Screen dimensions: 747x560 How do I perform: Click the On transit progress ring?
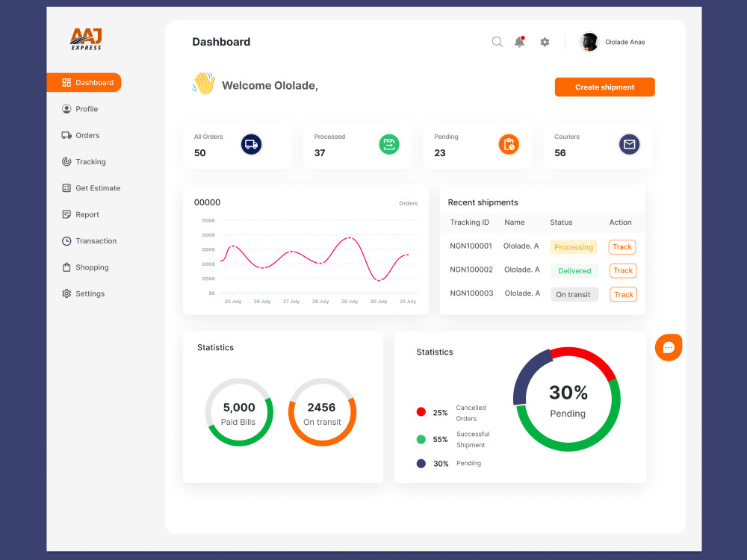click(323, 412)
